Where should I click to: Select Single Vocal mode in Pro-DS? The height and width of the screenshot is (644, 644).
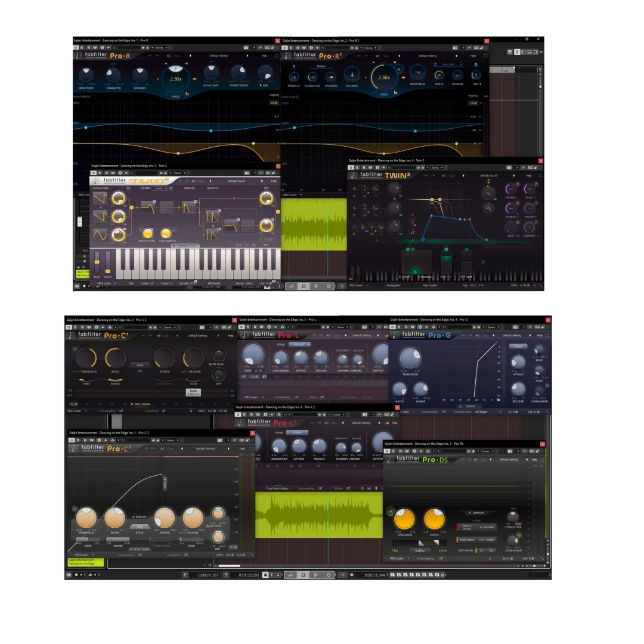[467, 527]
